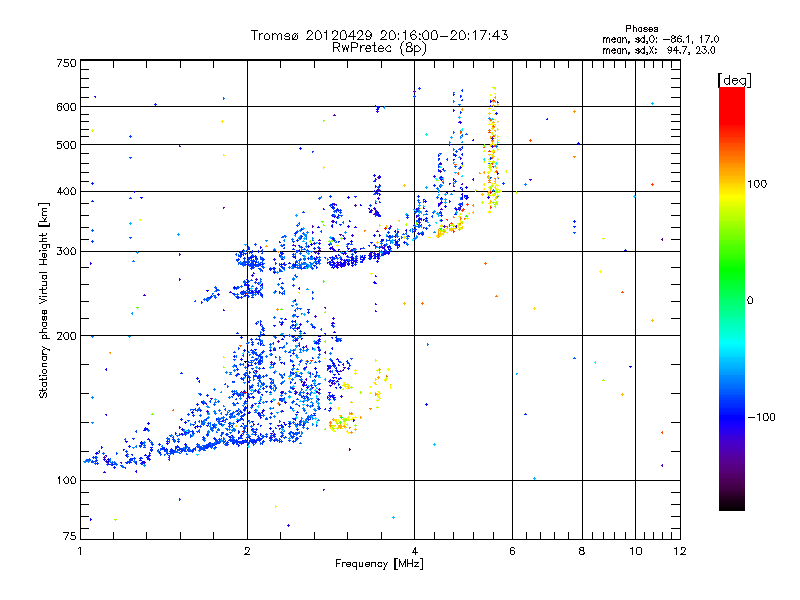This screenshot has width=800, height=600.
Task: Click the y-axis tick label "400"
Action: (x=66, y=191)
